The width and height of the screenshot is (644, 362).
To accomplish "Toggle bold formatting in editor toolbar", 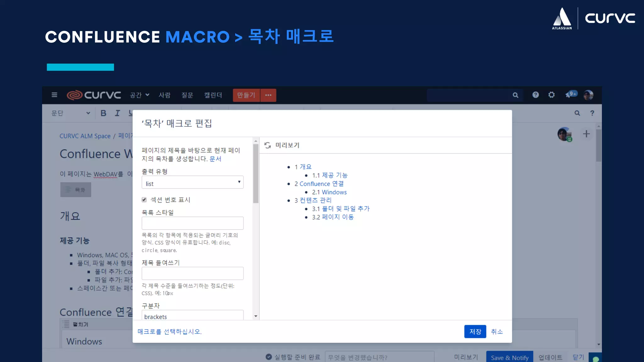I will (x=103, y=113).
